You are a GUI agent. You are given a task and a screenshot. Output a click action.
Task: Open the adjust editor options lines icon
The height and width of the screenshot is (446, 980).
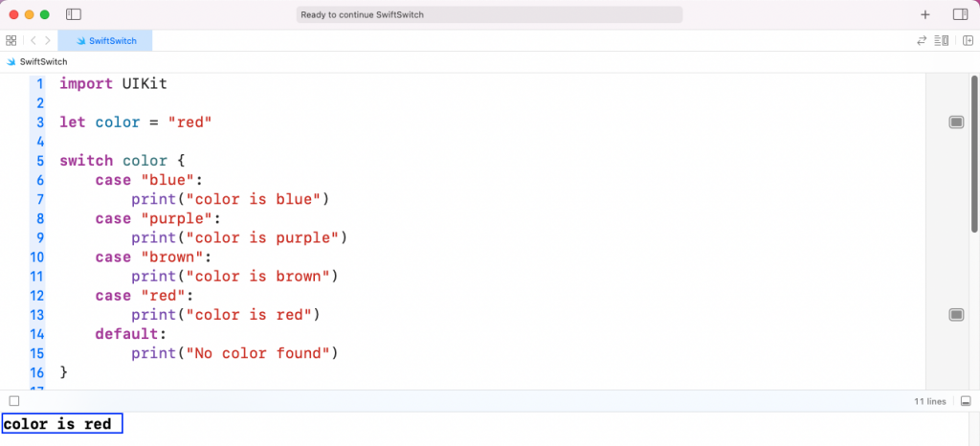pos(942,40)
